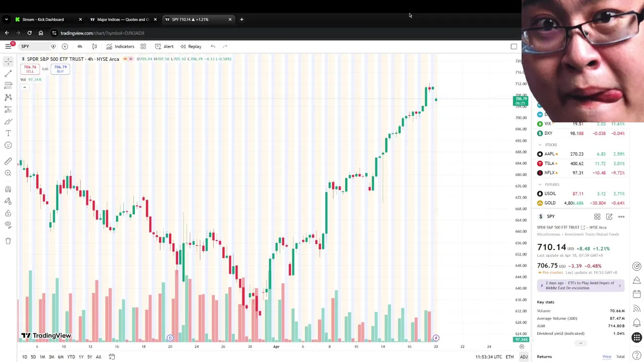Select the 1Y date range tab

[x=80, y=357]
